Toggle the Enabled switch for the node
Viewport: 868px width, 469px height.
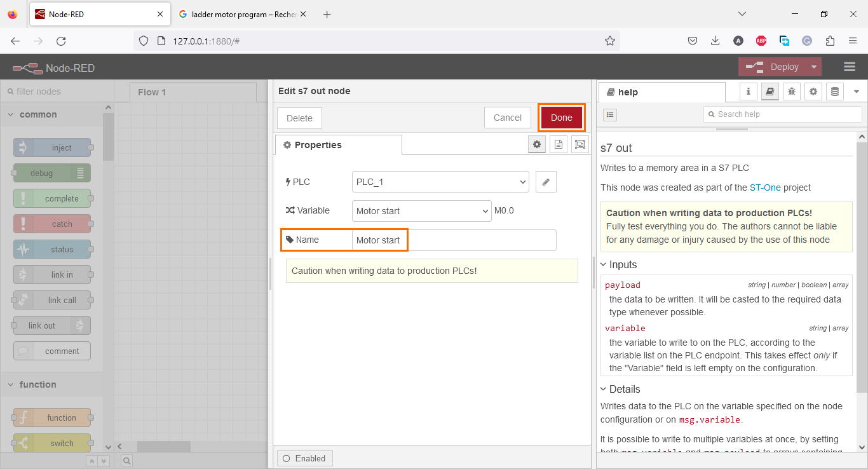(304, 458)
